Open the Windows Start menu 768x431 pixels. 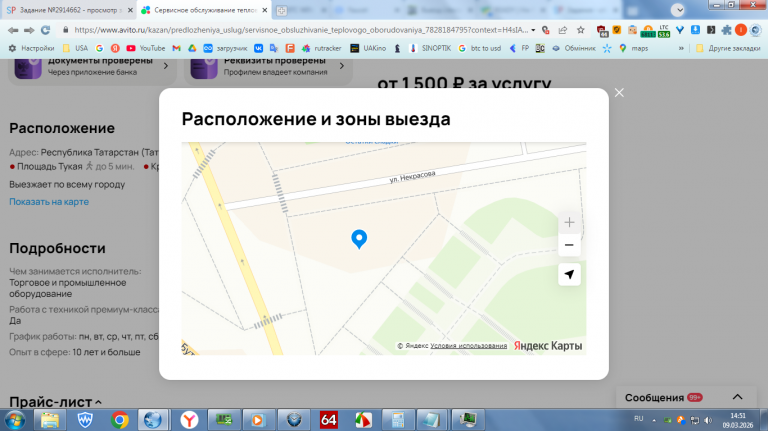click(15, 420)
